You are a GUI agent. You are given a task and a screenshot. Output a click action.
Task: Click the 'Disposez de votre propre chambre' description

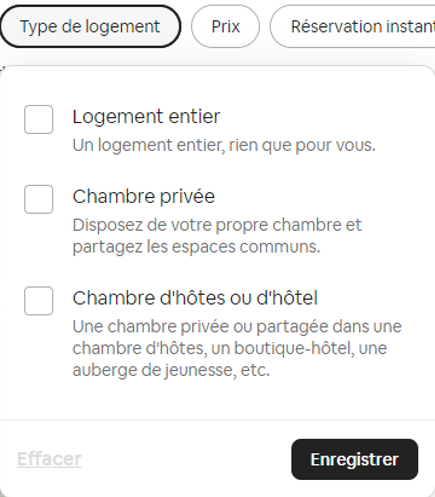pos(217,236)
